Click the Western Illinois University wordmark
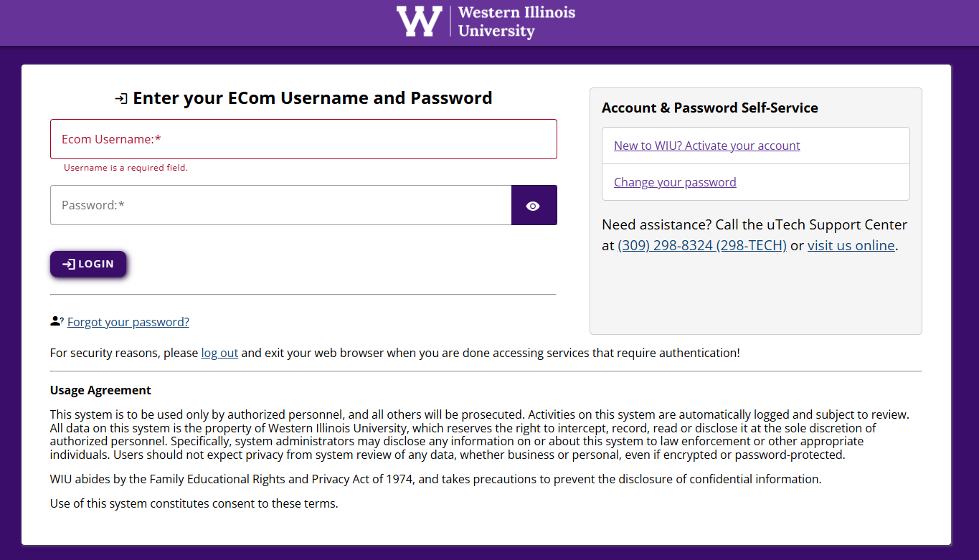The image size is (979, 560). (x=516, y=22)
